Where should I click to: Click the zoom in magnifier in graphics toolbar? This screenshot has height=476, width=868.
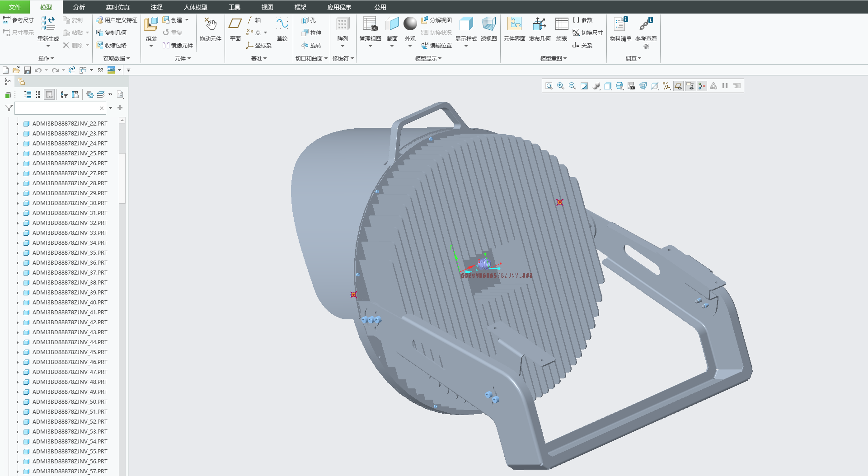point(561,86)
